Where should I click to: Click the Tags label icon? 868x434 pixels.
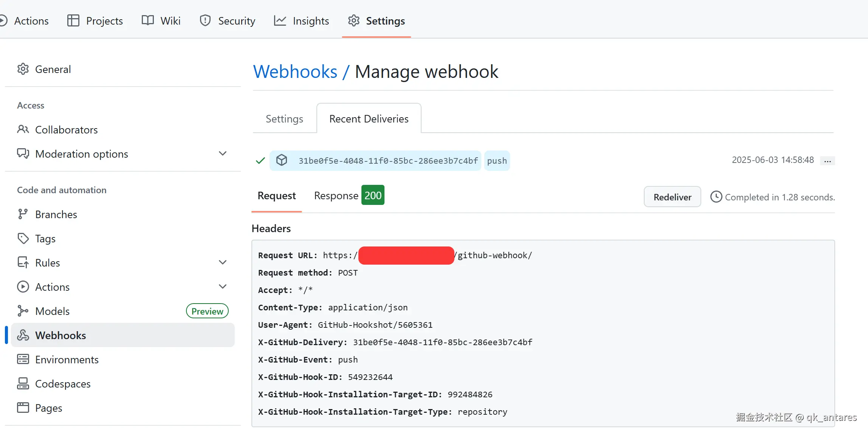point(23,239)
